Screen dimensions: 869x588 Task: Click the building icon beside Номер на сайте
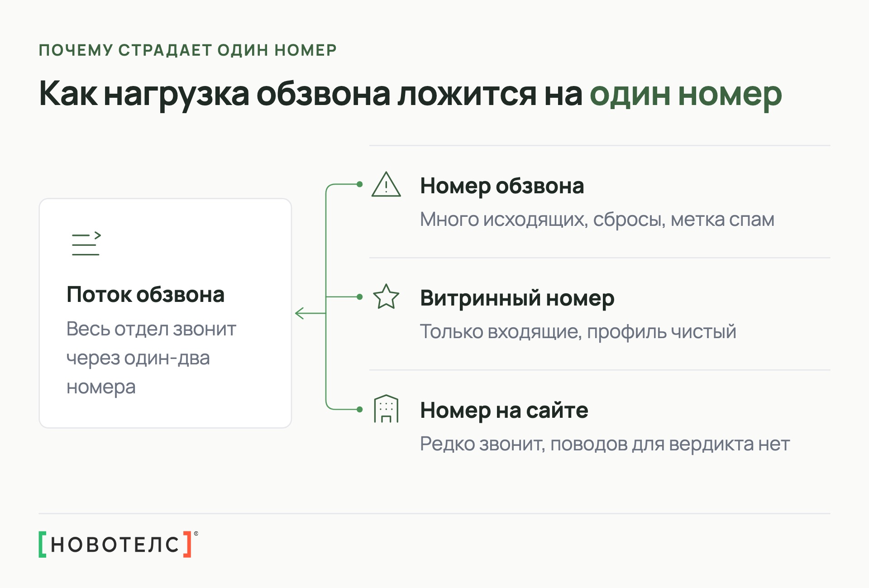386,409
